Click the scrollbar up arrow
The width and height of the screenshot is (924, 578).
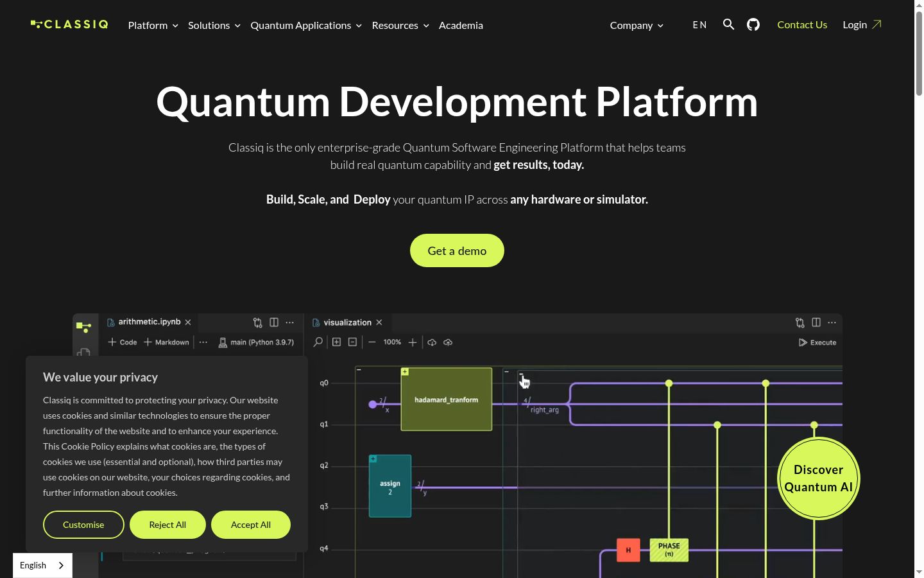[919, 4]
